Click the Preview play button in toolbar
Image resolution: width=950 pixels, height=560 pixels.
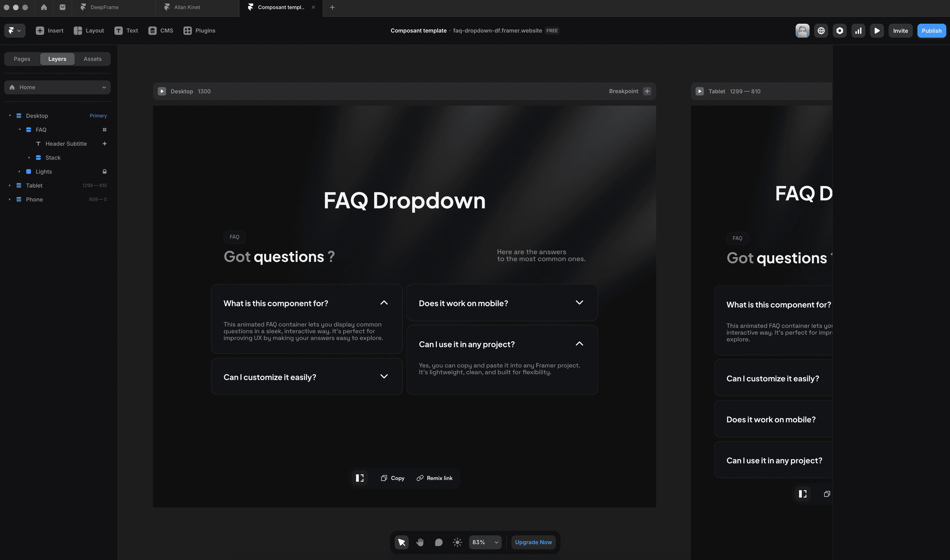coord(877,31)
